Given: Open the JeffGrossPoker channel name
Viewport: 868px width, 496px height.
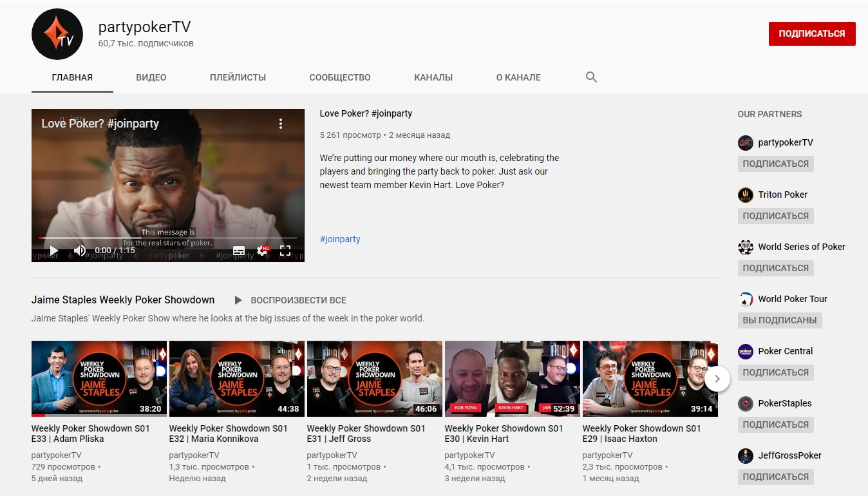Looking at the screenshot, I should (x=790, y=455).
